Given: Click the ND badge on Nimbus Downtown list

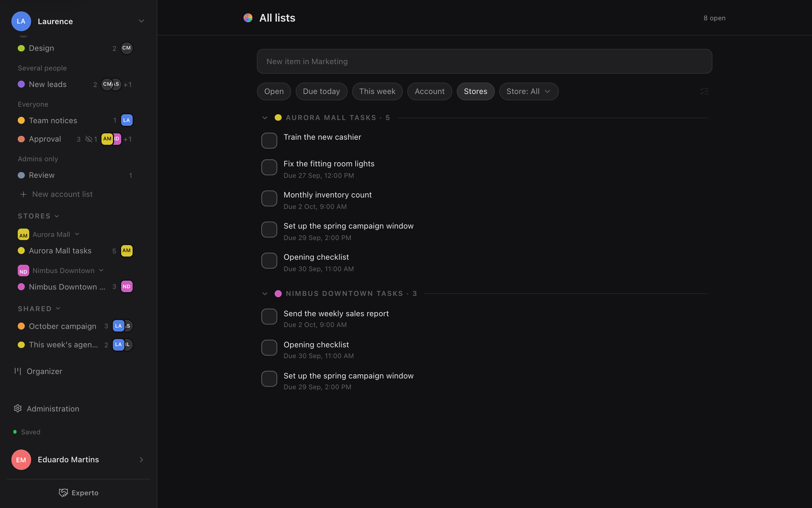Looking at the screenshot, I should (127, 287).
